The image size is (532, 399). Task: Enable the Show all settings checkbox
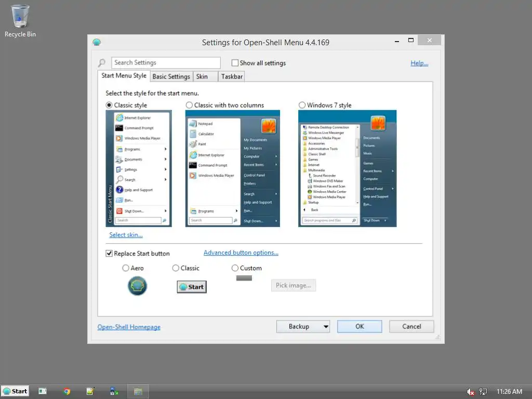[x=235, y=63]
